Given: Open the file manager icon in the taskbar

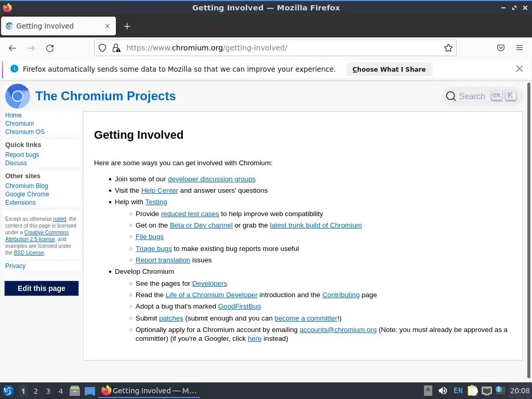Looking at the screenshot, I should pos(75,391).
